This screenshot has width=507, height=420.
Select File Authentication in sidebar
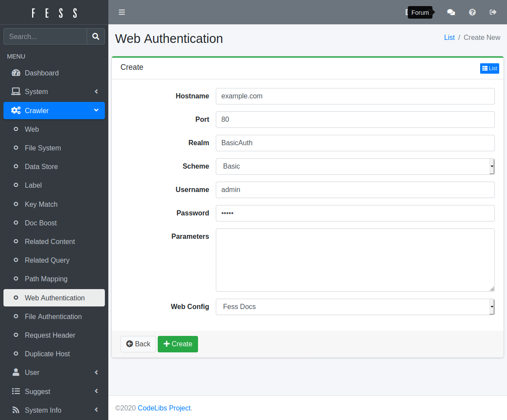click(x=53, y=316)
